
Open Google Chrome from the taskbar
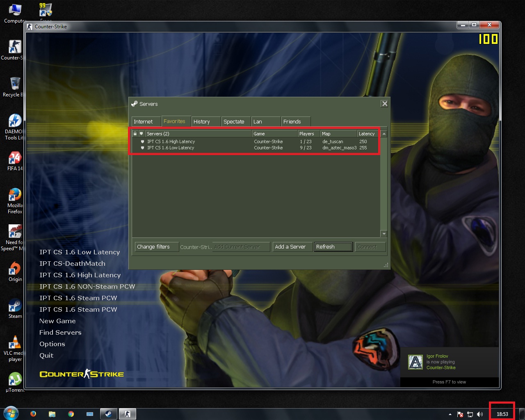(x=71, y=414)
